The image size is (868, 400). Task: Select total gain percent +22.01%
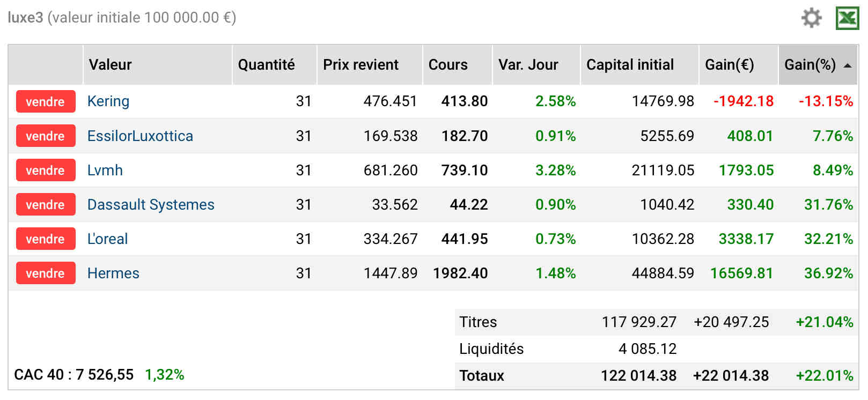(825, 375)
